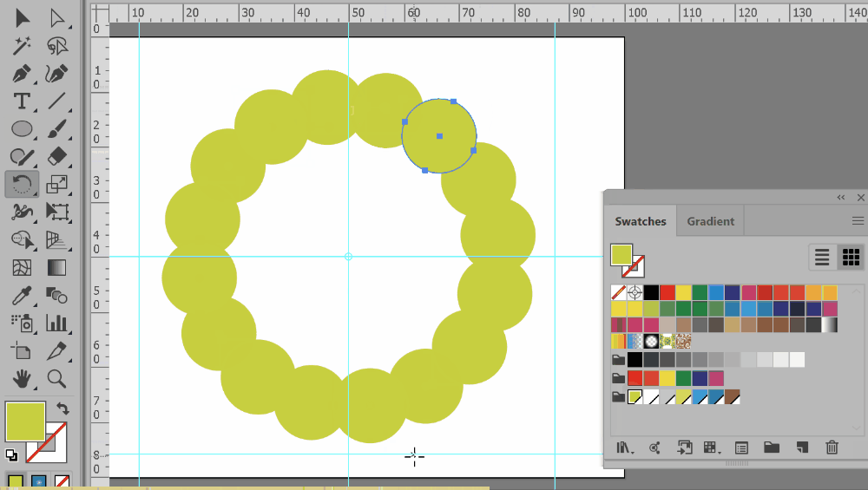This screenshot has width=868, height=490.
Task: Switch swatches to list view
Action: (822, 258)
